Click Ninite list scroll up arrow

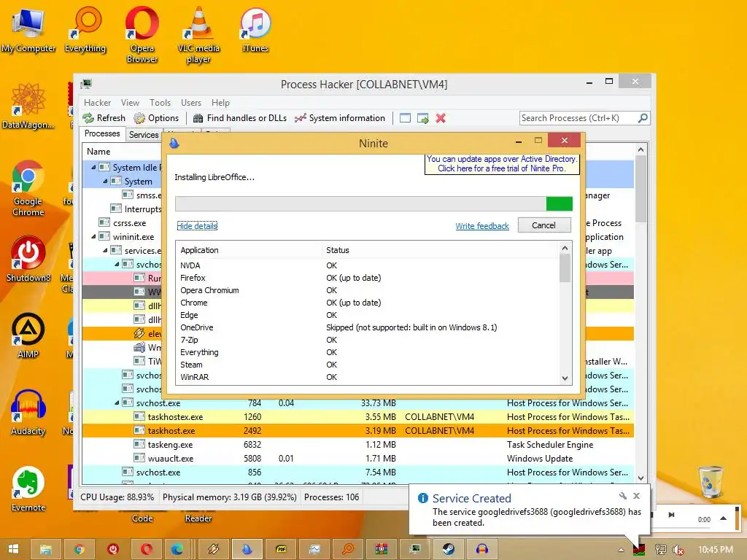pyautogui.click(x=565, y=248)
